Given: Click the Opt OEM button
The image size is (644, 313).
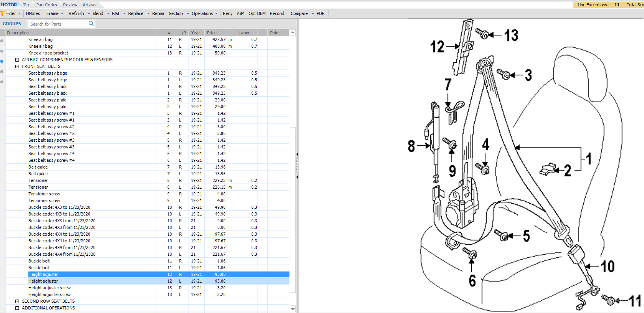Looking at the screenshot, I should coord(257,13).
